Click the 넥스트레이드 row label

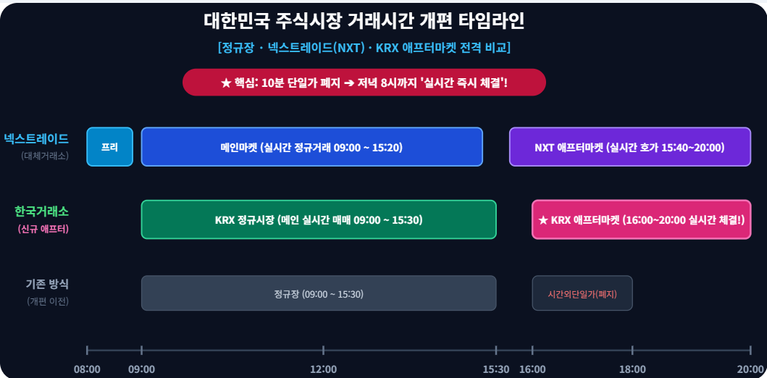click(x=36, y=139)
